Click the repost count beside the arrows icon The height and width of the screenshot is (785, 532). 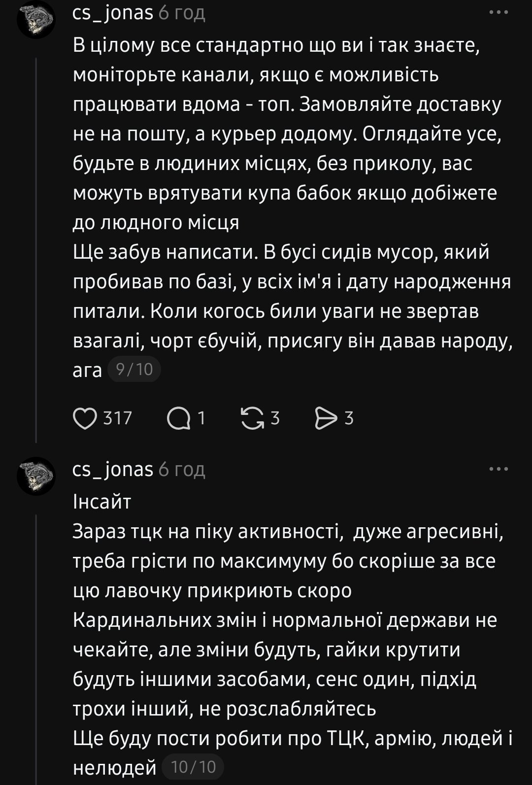(275, 418)
